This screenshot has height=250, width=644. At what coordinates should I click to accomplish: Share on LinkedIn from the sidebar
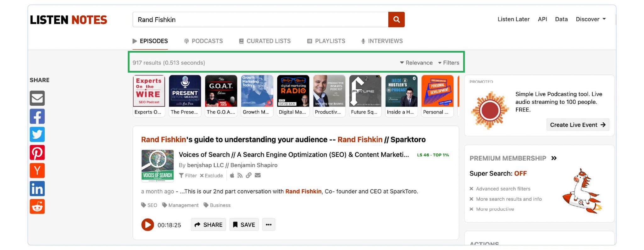37,189
